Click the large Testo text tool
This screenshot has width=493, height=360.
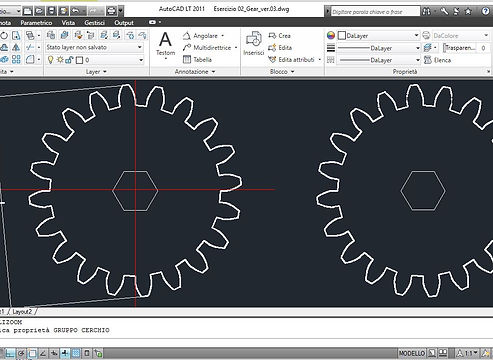click(165, 44)
